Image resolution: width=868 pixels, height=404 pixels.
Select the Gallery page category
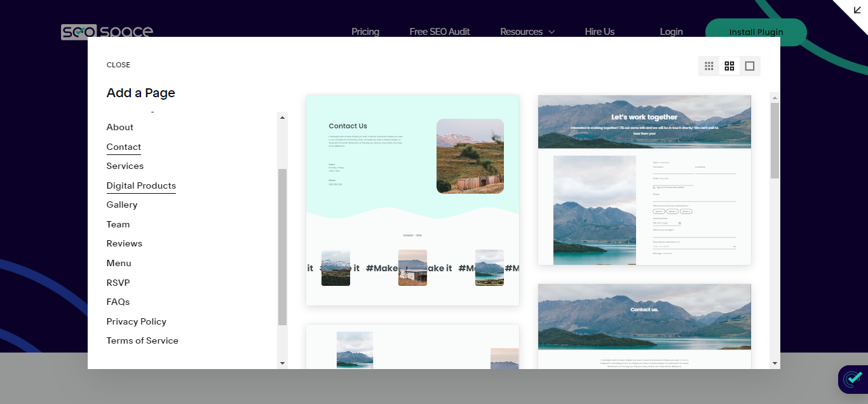pyautogui.click(x=121, y=205)
